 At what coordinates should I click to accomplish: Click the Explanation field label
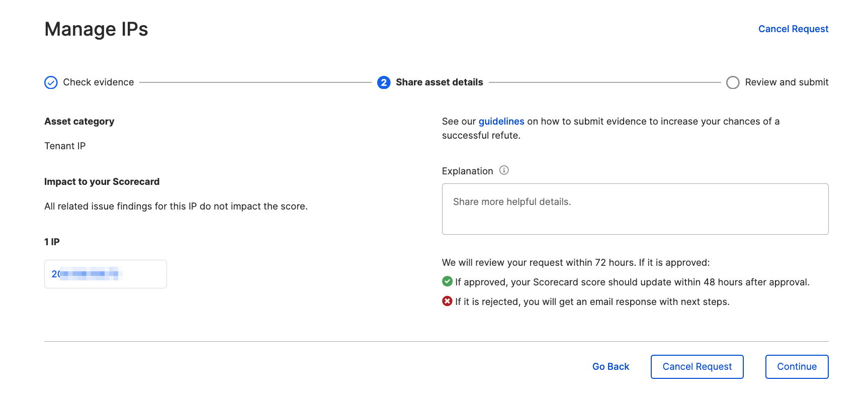point(467,171)
